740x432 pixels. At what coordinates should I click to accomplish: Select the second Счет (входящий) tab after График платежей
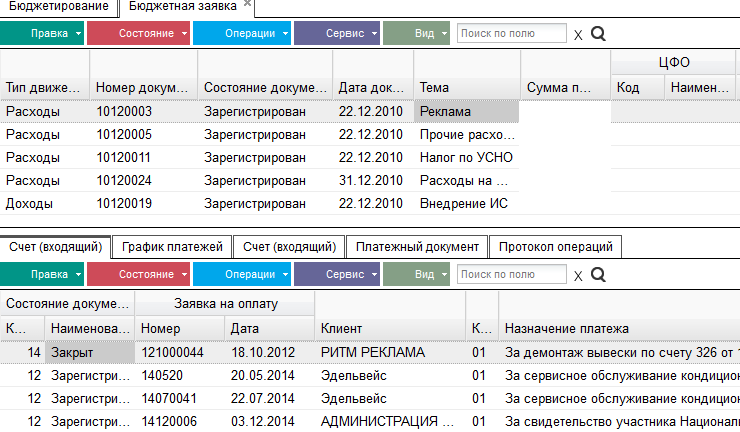[289, 247]
